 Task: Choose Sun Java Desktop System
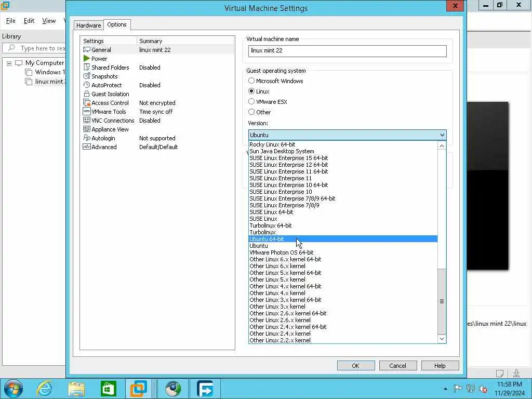coord(343,151)
